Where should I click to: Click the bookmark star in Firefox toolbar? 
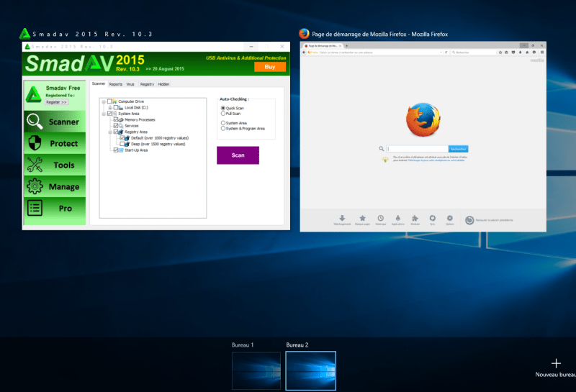pos(500,53)
